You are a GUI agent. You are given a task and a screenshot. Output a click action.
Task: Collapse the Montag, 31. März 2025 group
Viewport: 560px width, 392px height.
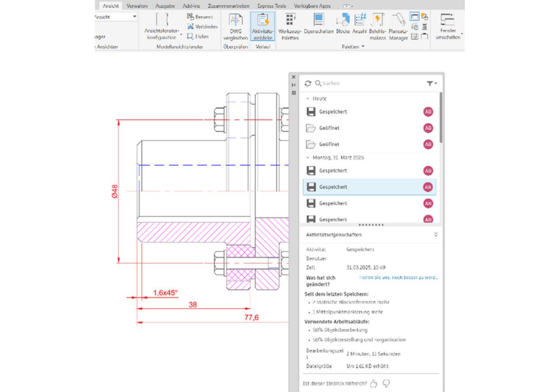point(307,157)
